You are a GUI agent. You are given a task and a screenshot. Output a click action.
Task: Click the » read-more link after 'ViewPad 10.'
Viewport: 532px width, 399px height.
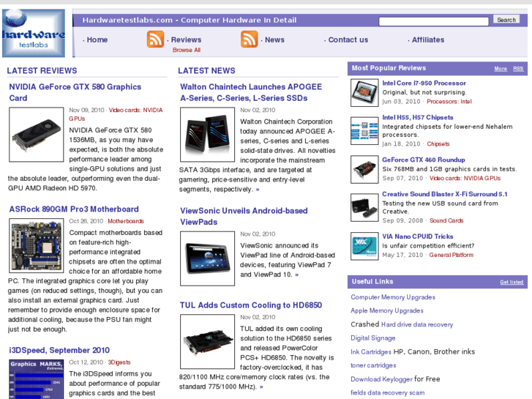point(297,275)
